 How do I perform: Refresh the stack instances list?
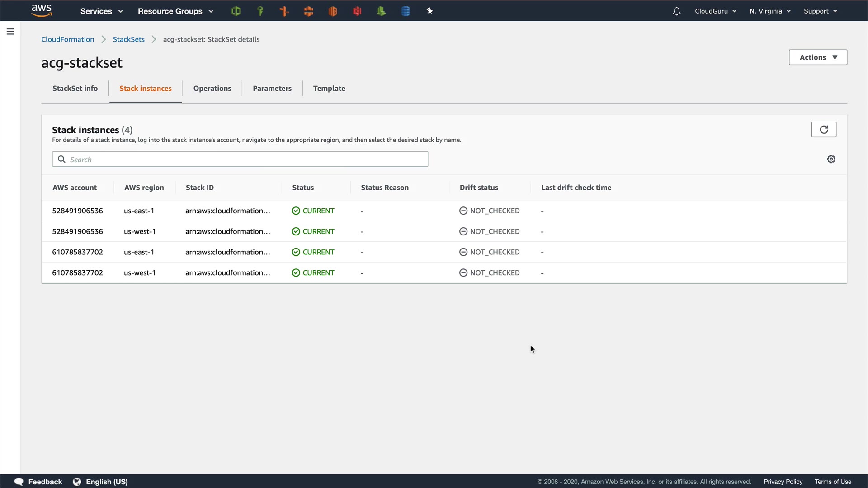pyautogui.click(x=824, y=130)
